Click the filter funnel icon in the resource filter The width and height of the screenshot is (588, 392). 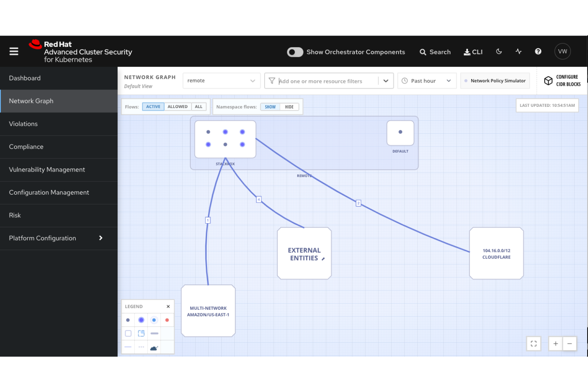[x=272, y=81]
